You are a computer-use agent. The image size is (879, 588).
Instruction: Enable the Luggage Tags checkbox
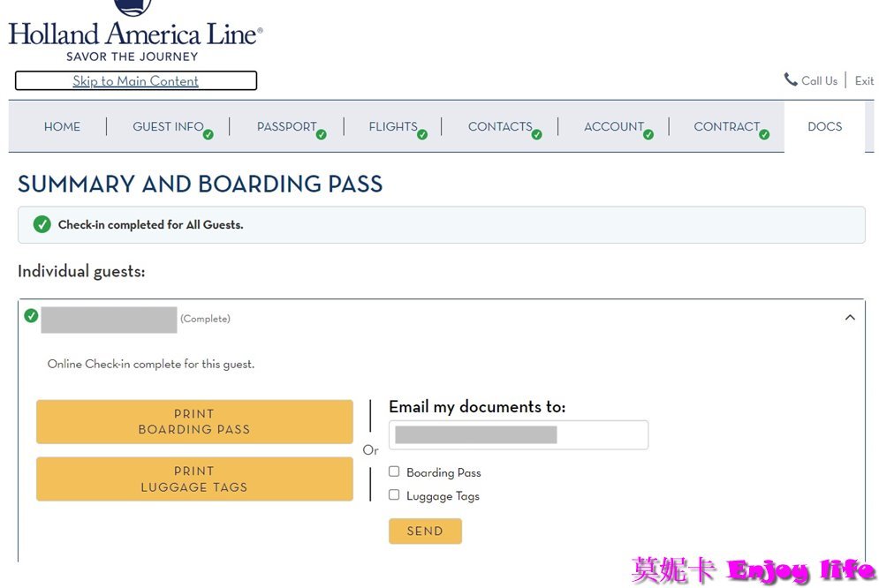click(394, 494)
